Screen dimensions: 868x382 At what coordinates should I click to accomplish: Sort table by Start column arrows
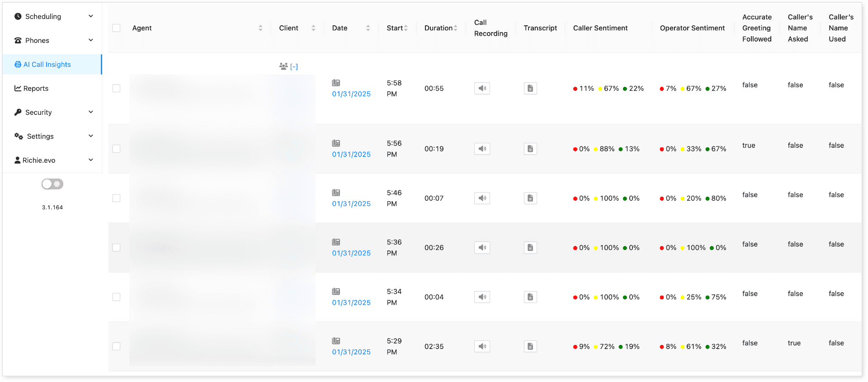coord(406,28)
